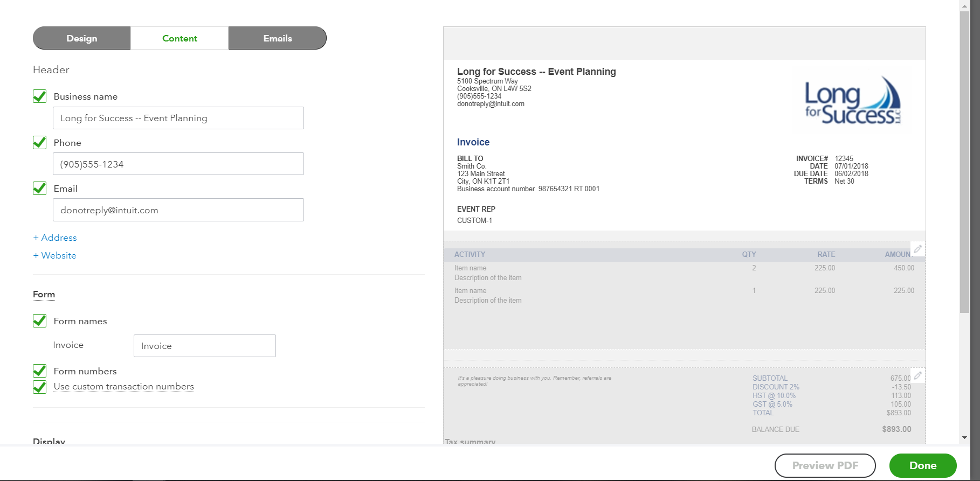Image resolution: width=980 pixels, height=481 pixels.
Task: Click the blue Invoice title in preview
Action: (473, 142)
